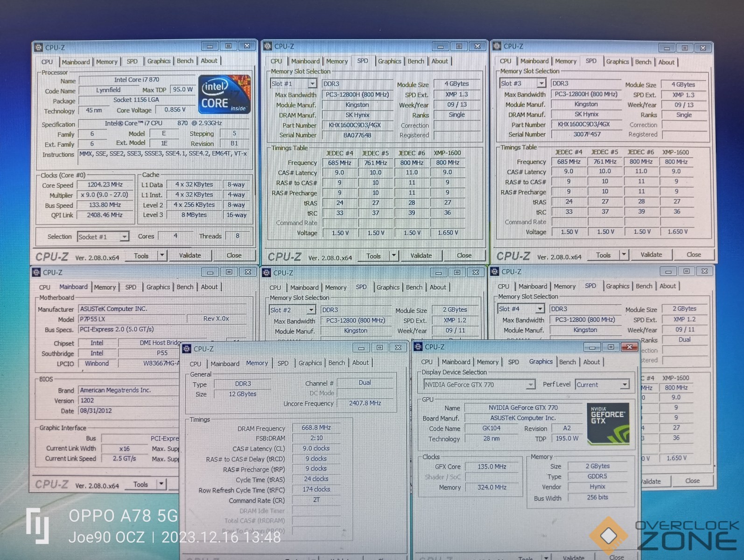Image resolution: width=744 pixels, height=560 pixels.
Task: Open the Slot #1 memory slot dropdown
Action: point(312,84)
